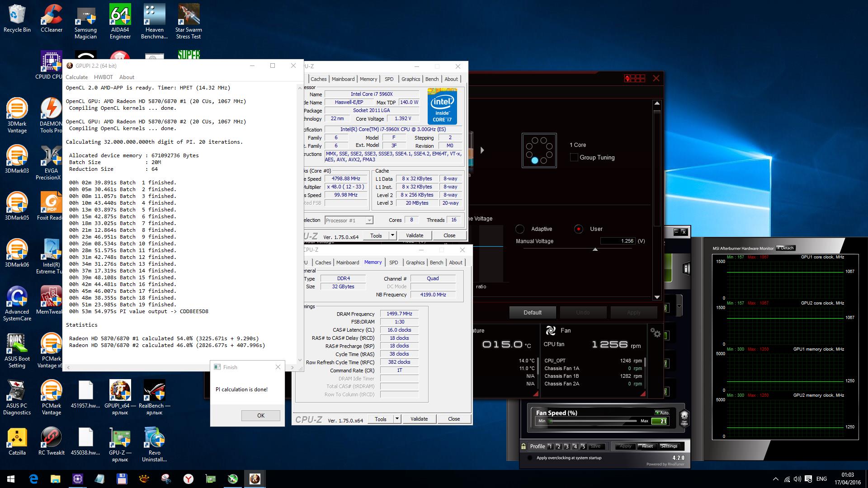This screenshot has width=868, height=488.
Task: Detach Afterburner Hardware Monitor
Action: (785, 248)
